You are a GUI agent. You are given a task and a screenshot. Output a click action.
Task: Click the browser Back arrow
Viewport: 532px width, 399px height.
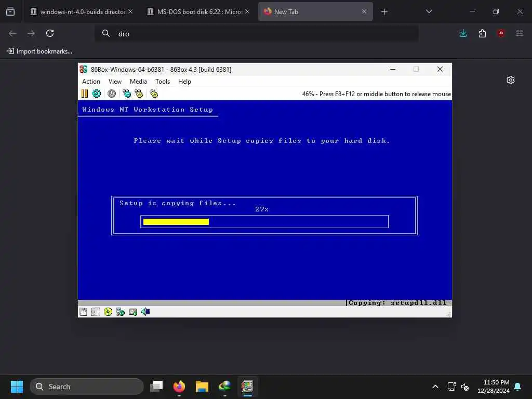click(12, 33)
